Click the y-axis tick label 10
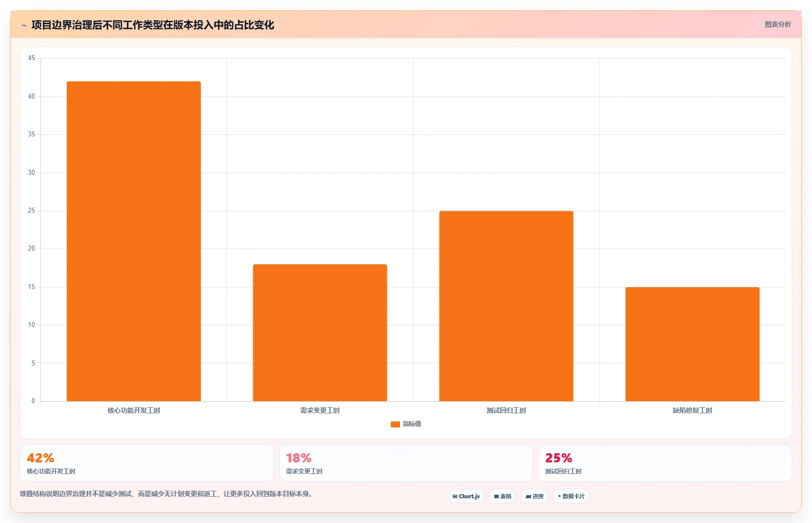Viewport: 812px width, 523px height. pyautogui.click(x=31, y=325)
